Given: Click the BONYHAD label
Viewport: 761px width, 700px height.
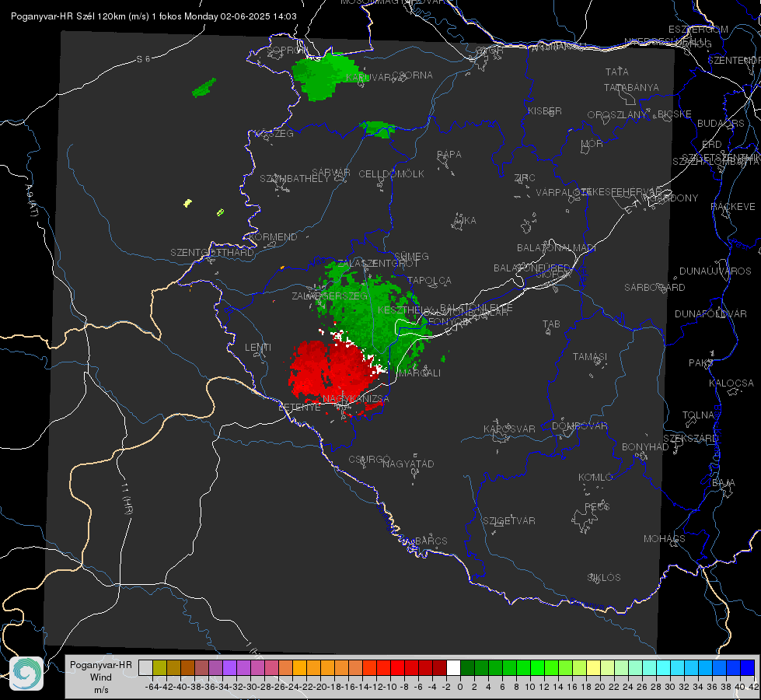Looking at the screenshot, I should pos(645,447).
